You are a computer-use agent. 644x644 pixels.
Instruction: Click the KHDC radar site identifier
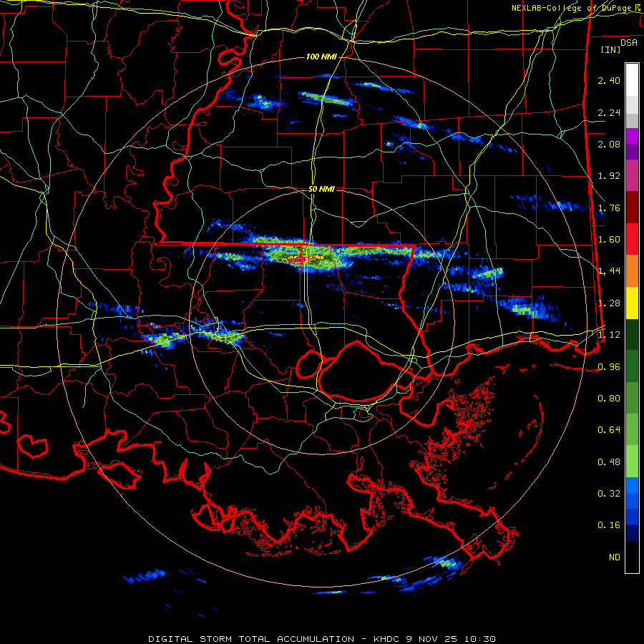tap(388, 639)
